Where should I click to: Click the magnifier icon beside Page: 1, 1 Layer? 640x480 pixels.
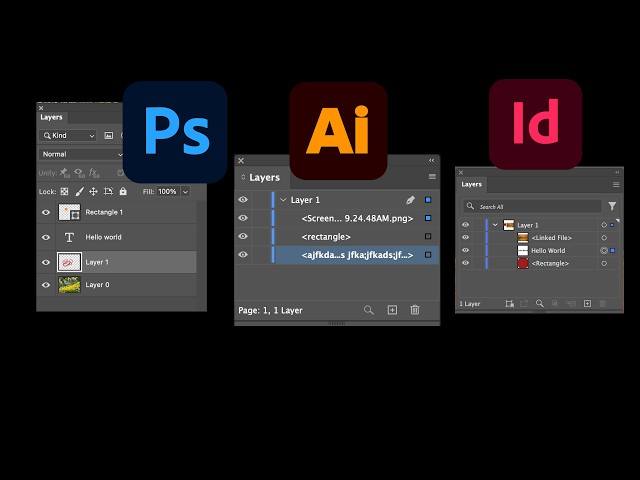(x=369, y=310)
